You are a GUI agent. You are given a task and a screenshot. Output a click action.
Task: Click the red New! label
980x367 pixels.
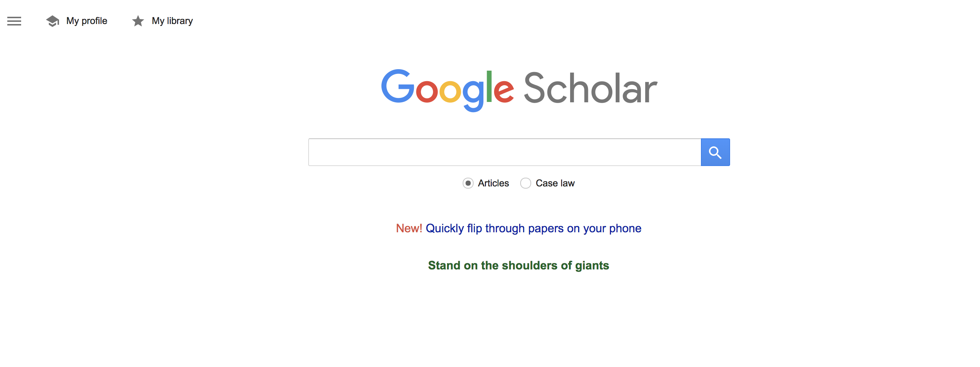pyautogui.click(x=409, y=228)
